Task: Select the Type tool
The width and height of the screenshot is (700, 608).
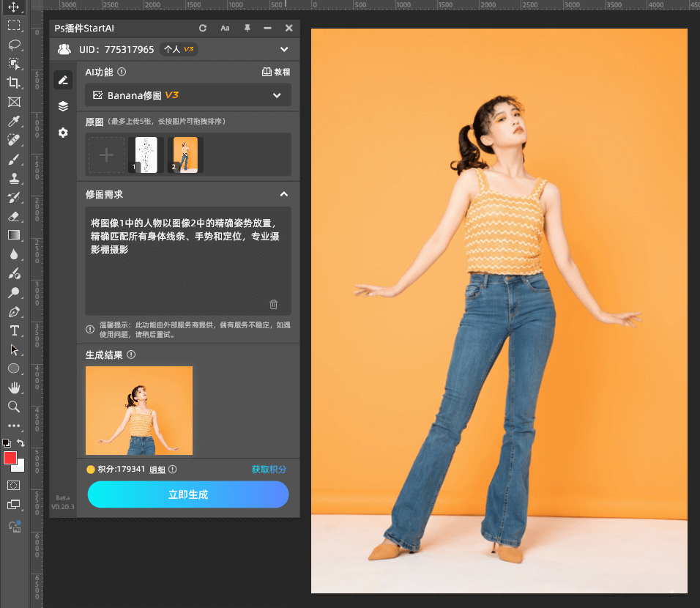Action: (x=14, y=330)
